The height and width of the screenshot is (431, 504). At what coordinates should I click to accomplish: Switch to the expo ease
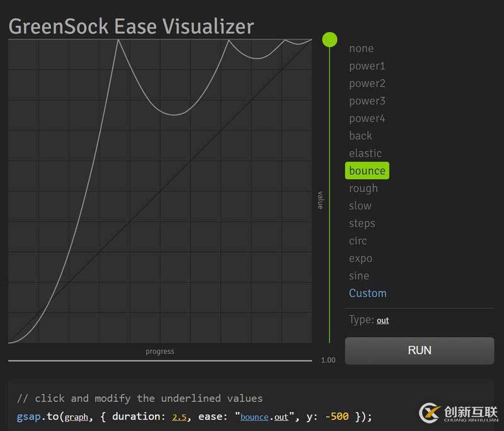[x=360, y=259]
